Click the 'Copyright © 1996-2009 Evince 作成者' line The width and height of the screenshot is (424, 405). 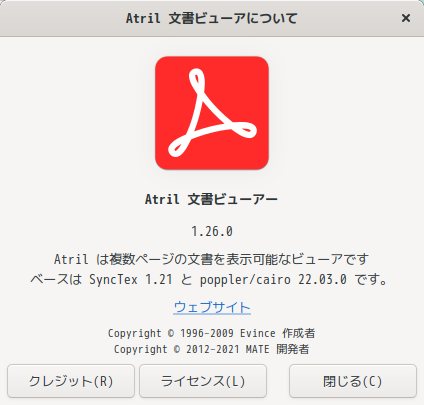click(212, 333)
